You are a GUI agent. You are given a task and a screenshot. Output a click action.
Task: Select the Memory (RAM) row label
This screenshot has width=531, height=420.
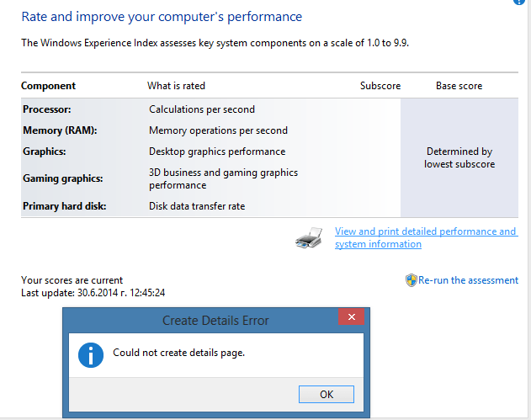click(x=60, y=130)
